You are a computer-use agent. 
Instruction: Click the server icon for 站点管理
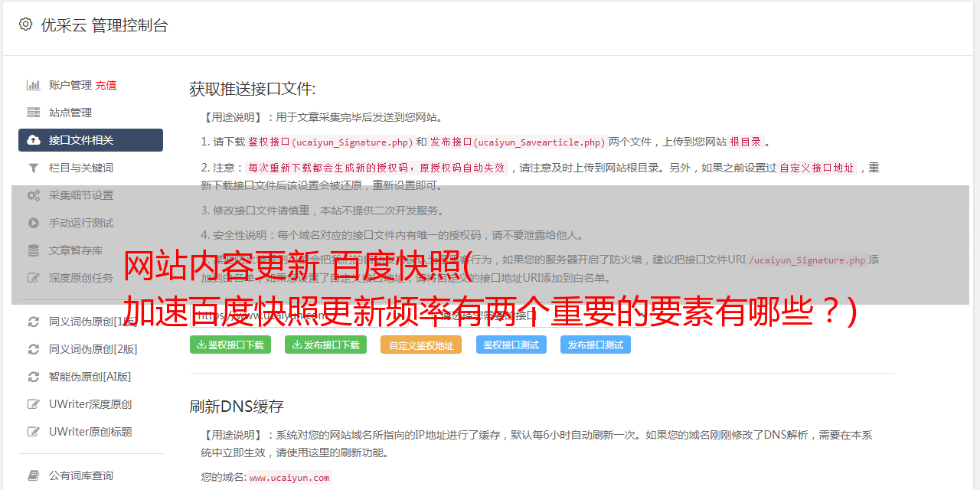(x=34, y=113)
